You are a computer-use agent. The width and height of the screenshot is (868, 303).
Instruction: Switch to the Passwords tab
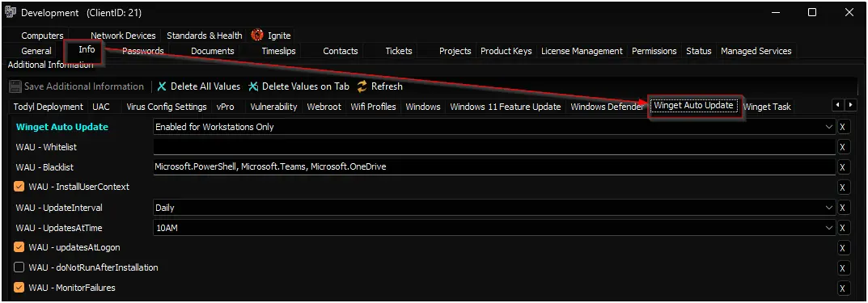(x=143, y=51)
